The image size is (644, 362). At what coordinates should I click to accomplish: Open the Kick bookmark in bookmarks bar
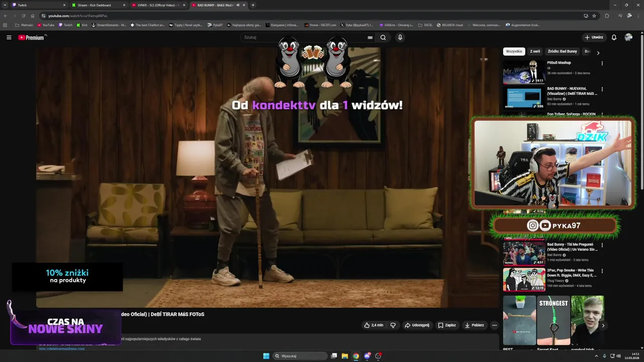(x=82, y=25)
